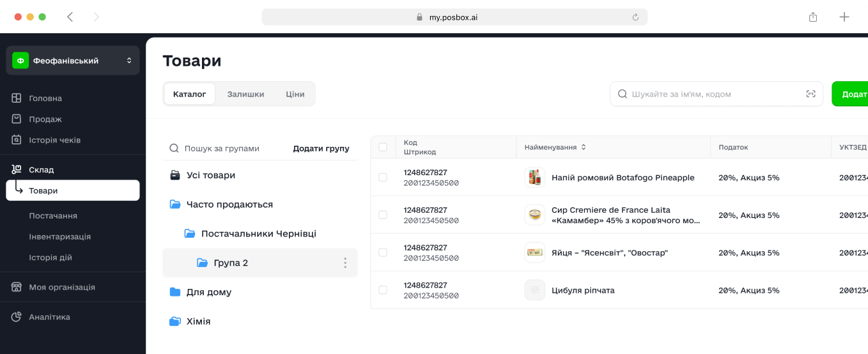Click the Цибуля ріпчата placeholder thumbnail
The image size is (868, 354).
pos(535,290)
